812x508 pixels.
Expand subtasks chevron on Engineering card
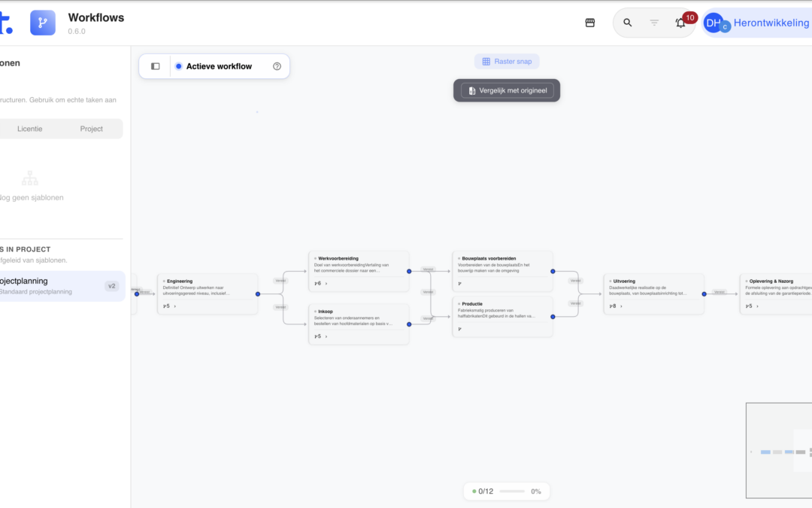[x=175, y=306]
